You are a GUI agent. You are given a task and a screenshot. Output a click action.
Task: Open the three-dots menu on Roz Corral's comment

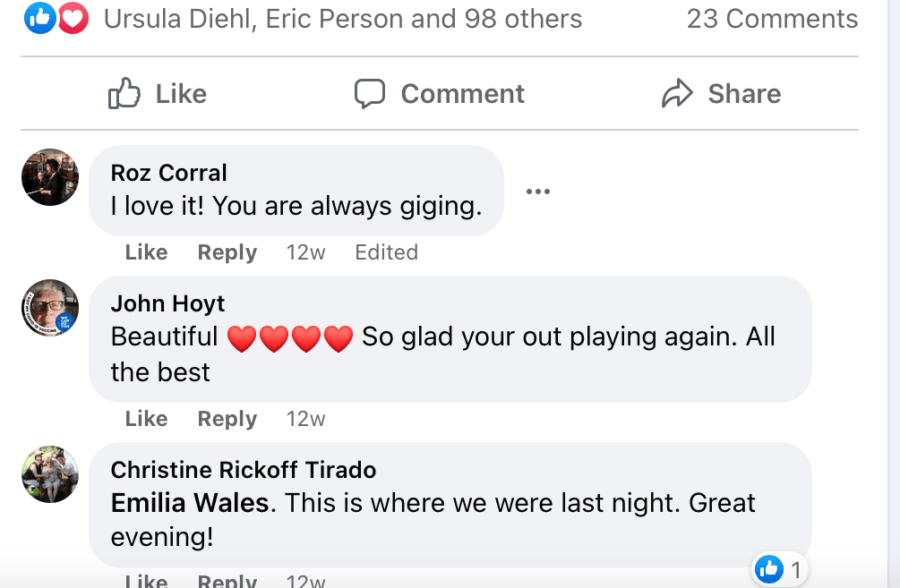(538, 192)
